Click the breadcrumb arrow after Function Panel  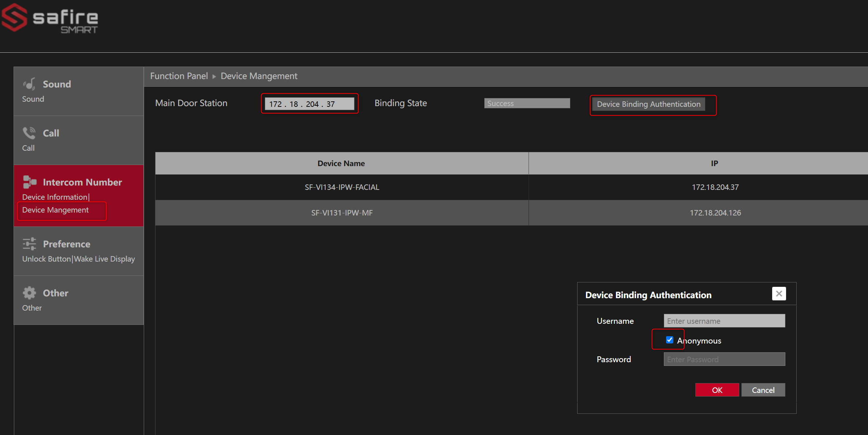click(x=214, y=76)
